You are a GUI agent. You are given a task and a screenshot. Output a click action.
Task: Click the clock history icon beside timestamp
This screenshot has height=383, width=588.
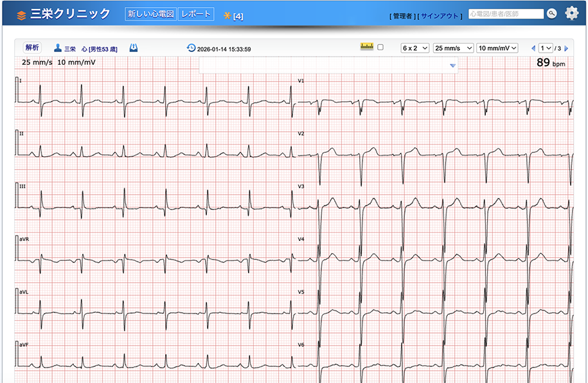[191, 48]
